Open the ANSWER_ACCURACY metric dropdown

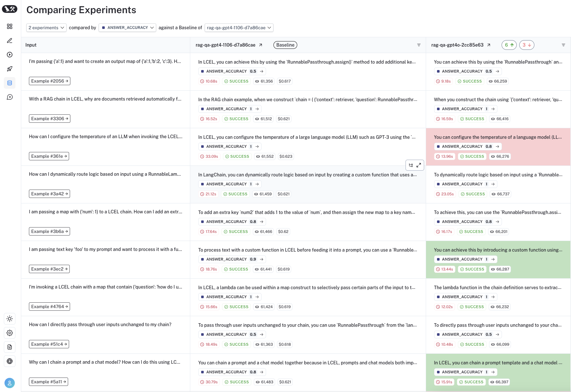(127, 28)
